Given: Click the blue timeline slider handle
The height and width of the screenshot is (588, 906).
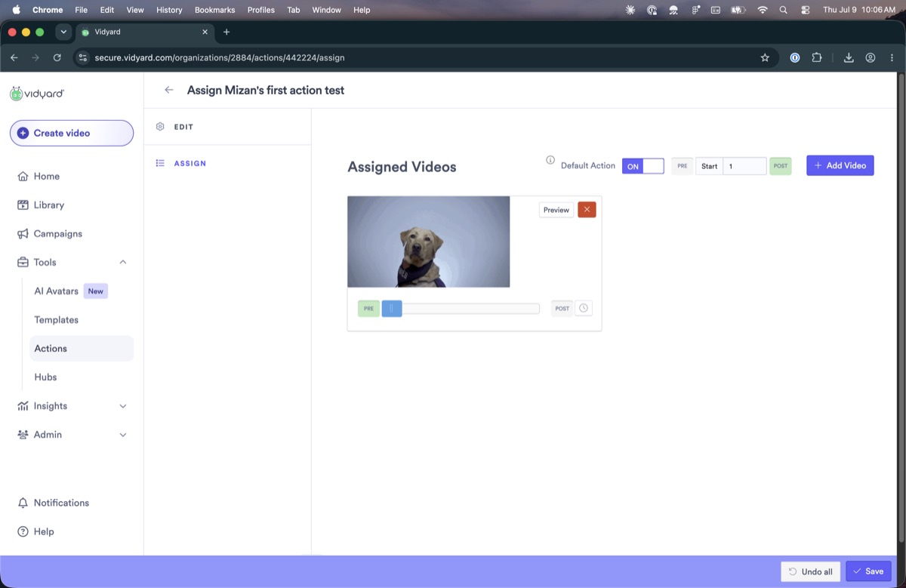Looking at the screenshot, I should click(392, 309).
